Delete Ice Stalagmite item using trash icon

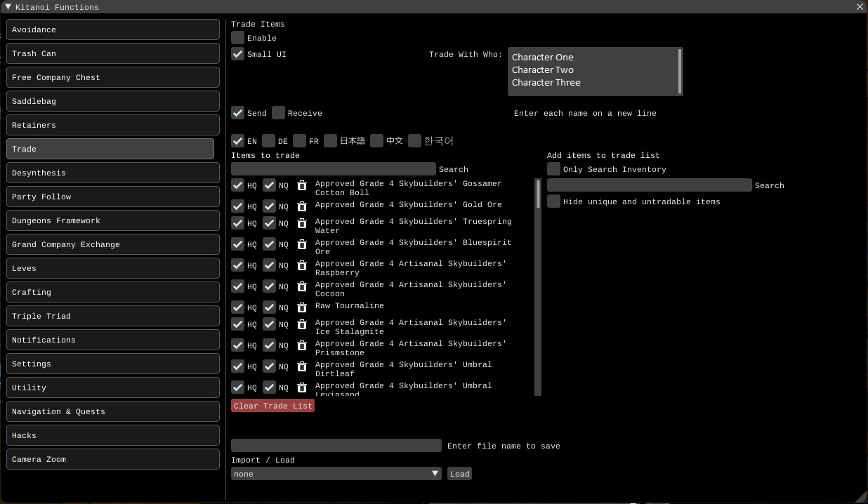[x=302, y=324]
